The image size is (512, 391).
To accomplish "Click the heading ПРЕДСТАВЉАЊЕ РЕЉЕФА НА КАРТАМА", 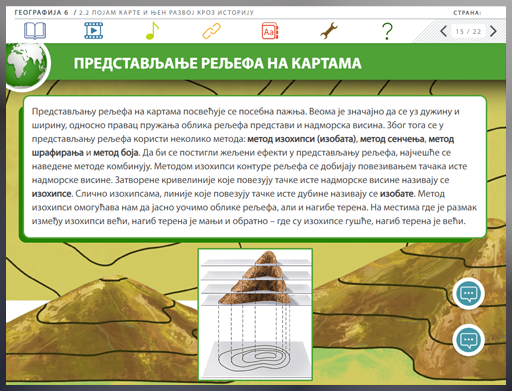I will tap(217, 63).
